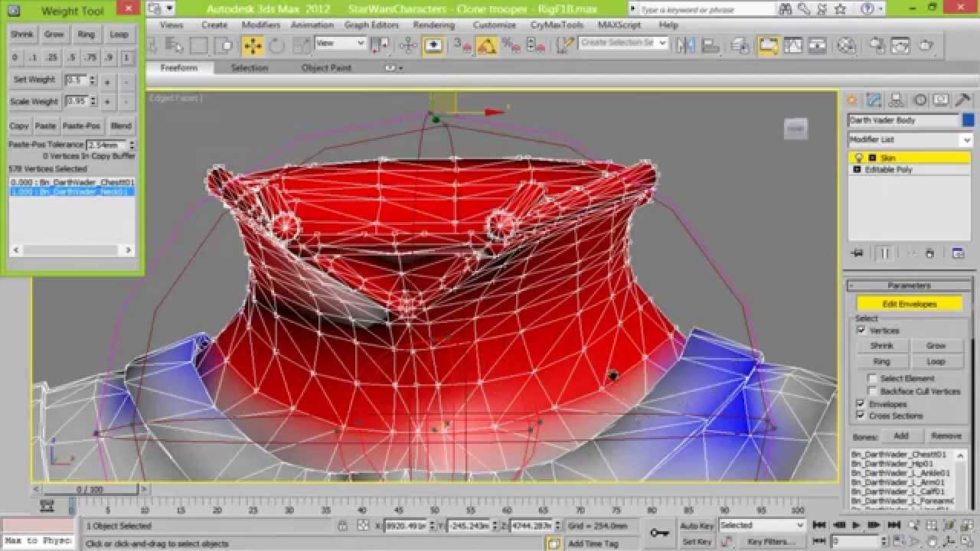Open the Motion command panel tab

pos(920,100)
